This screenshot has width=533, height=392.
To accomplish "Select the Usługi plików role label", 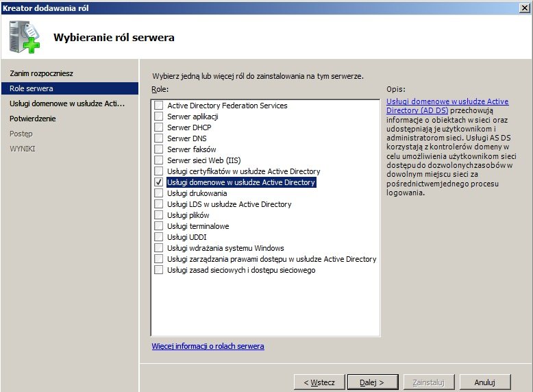I will 188,215.
